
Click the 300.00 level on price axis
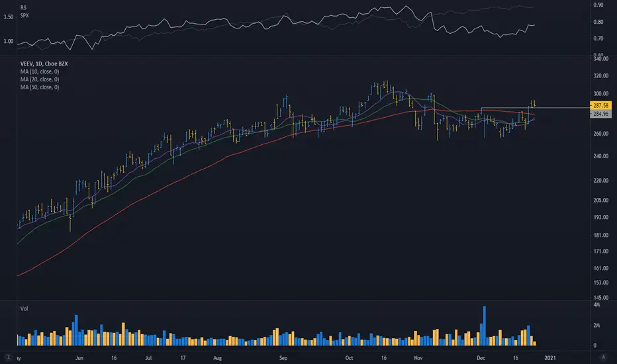(x=600, y=94)
